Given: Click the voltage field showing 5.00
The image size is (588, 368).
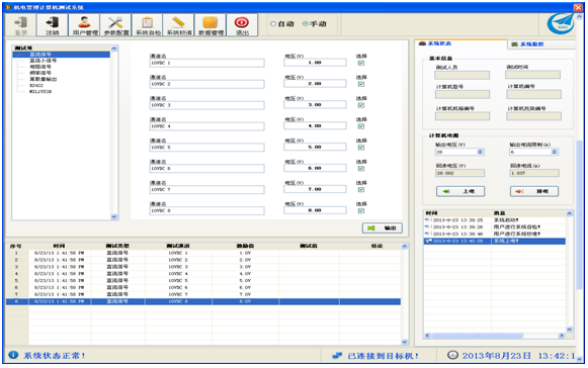Looking at the screenshot, I should [315, 147].
